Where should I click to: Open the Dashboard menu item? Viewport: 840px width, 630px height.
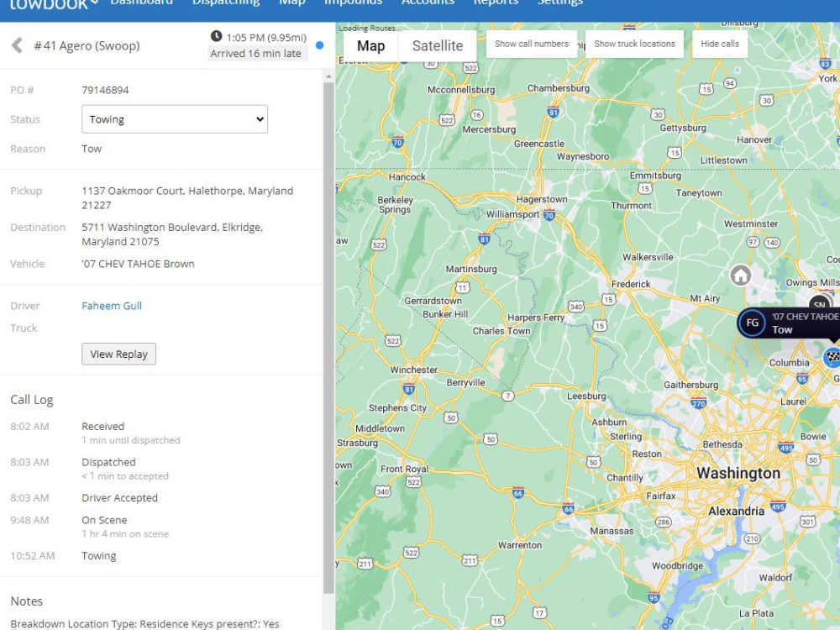[141, 3]
